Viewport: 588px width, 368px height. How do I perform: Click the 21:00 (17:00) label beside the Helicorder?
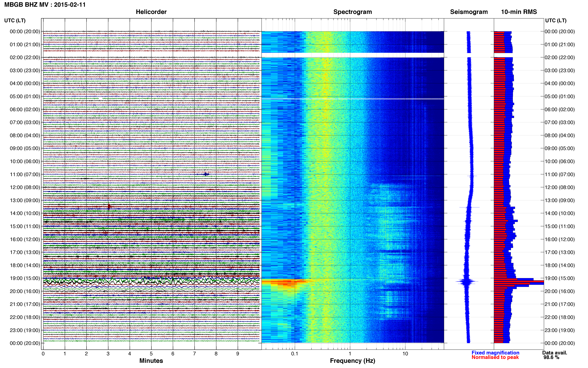click(x=25, y=304)
